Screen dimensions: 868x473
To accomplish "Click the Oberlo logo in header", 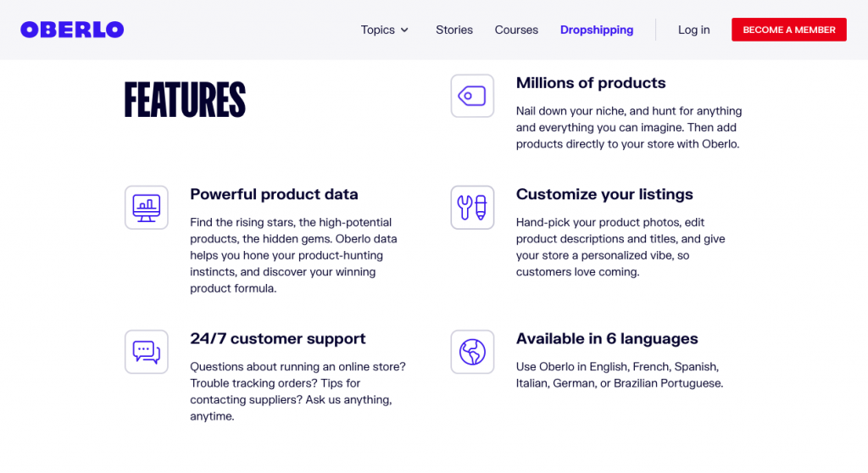I will pyautogui.click(x=72, y=30).
